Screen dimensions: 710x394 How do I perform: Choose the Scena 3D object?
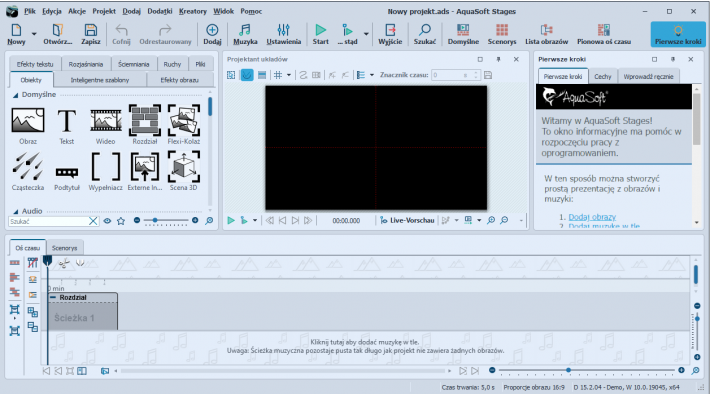[x=183, y=171]
